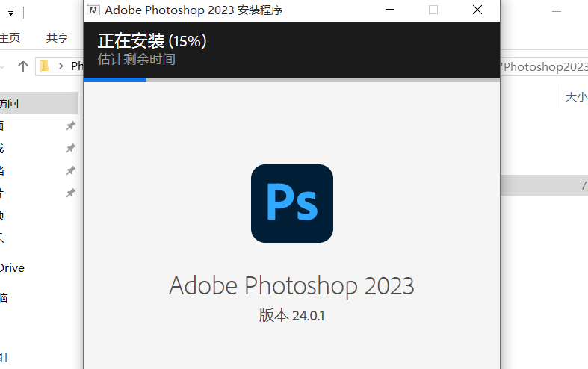Click the 大小 column header in Explorer
This screenshot has width=588, height=369.
click(576, 97)
